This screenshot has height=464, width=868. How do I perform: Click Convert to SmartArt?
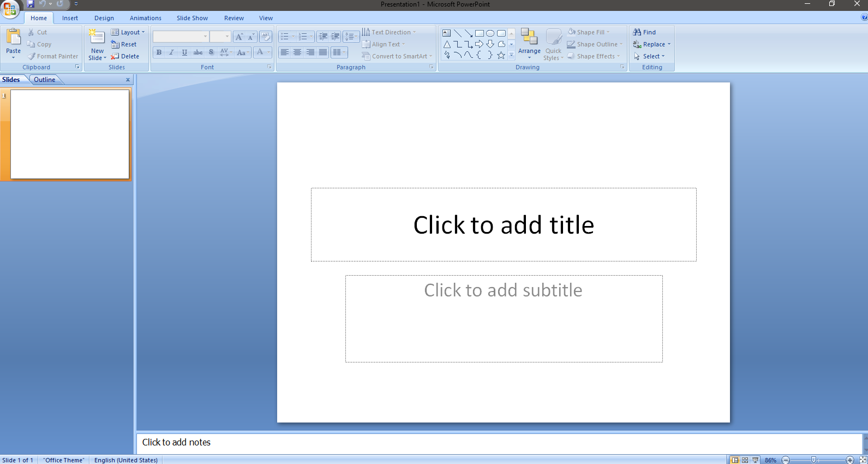coord(397,56)
